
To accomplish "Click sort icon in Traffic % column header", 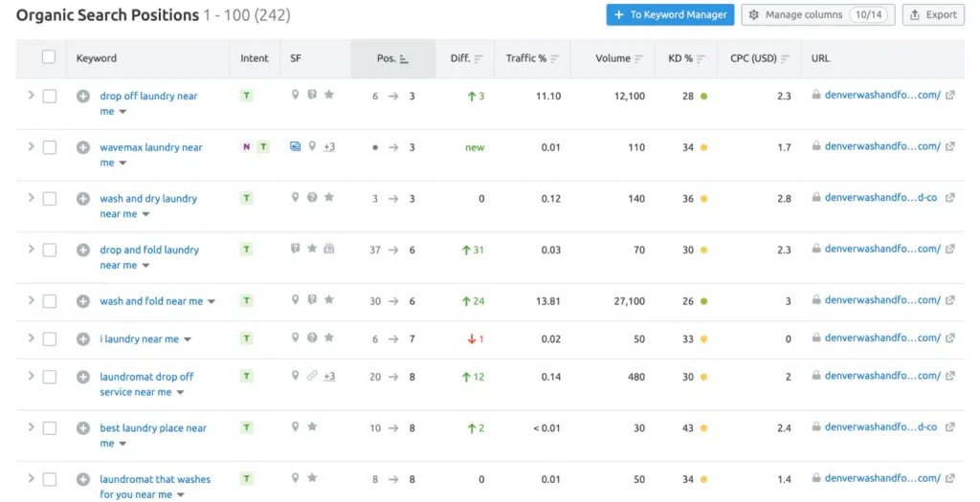I will (x=555, y=59).
